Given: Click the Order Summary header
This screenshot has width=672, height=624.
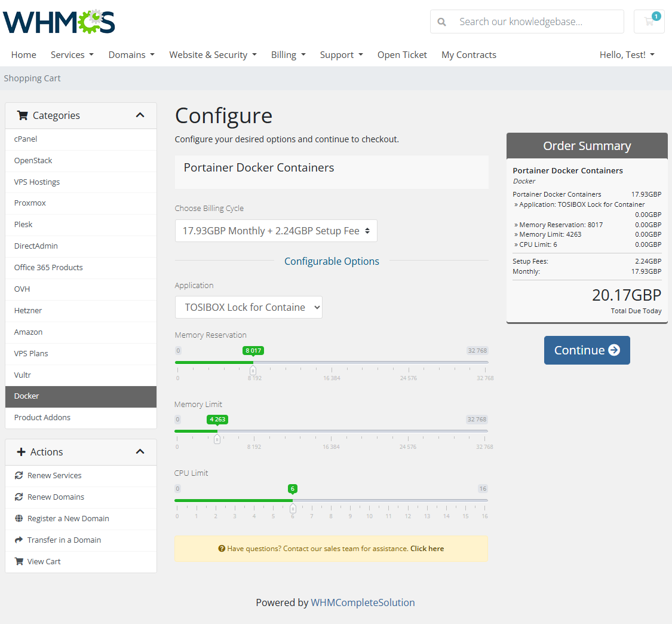Looking at the screenshot, I should (587, 146).
